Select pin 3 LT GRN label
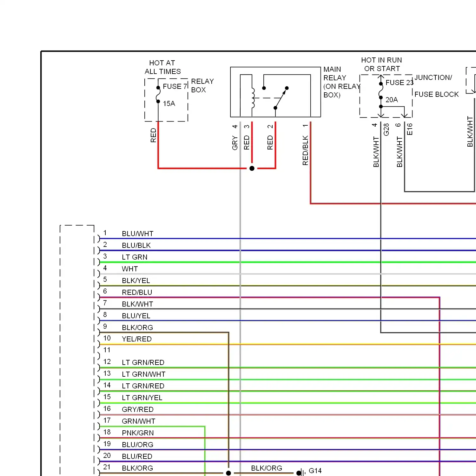Viewport: 476px width, 476px height. [x=135, y=257]
